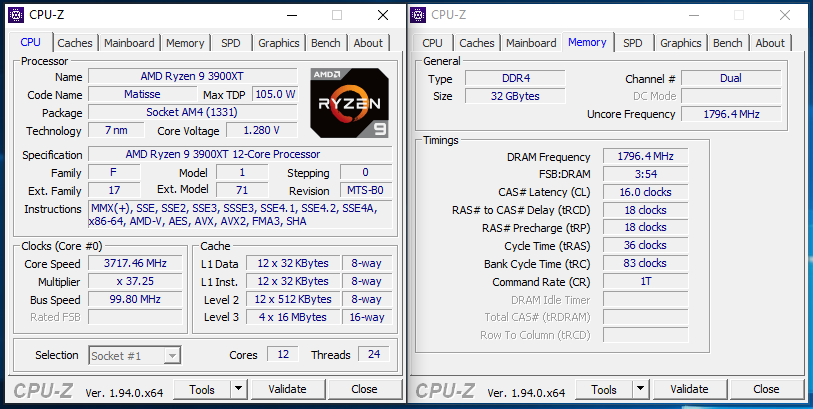Click the processor Name field AMD Ryzen 9 3900XT
Viewport: 813px width, 409px height.
coord(192,76)
